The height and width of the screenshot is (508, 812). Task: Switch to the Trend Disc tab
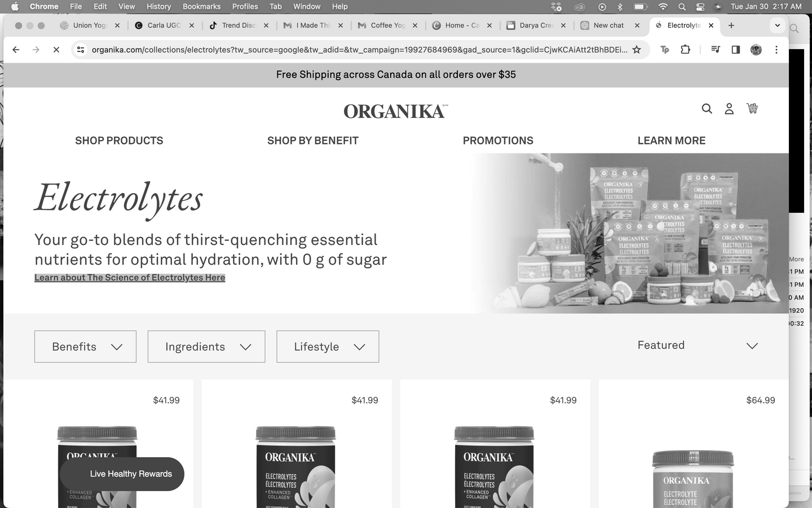[238, 25]
